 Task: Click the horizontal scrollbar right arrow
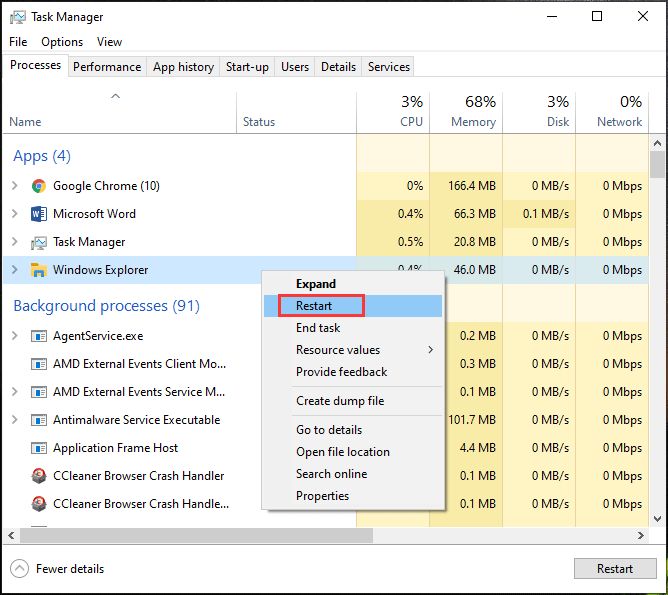pyautogui.click(x=641, y=536)
